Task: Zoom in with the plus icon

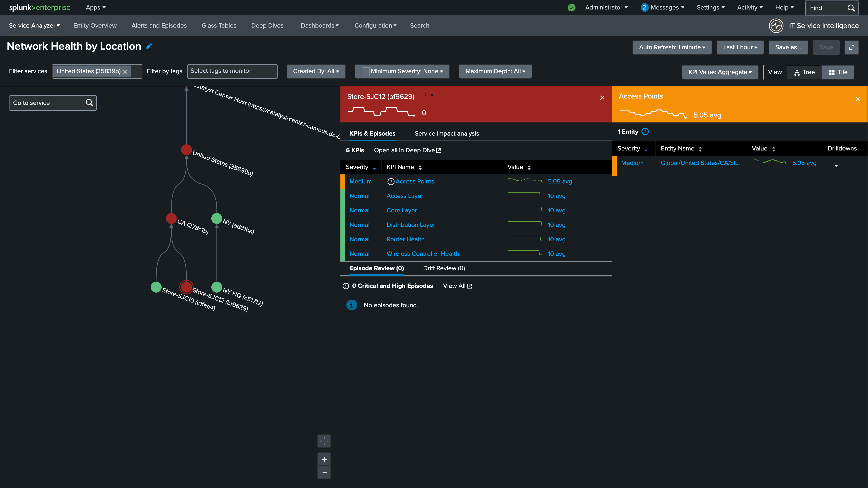Action: [x=324, y=459]
